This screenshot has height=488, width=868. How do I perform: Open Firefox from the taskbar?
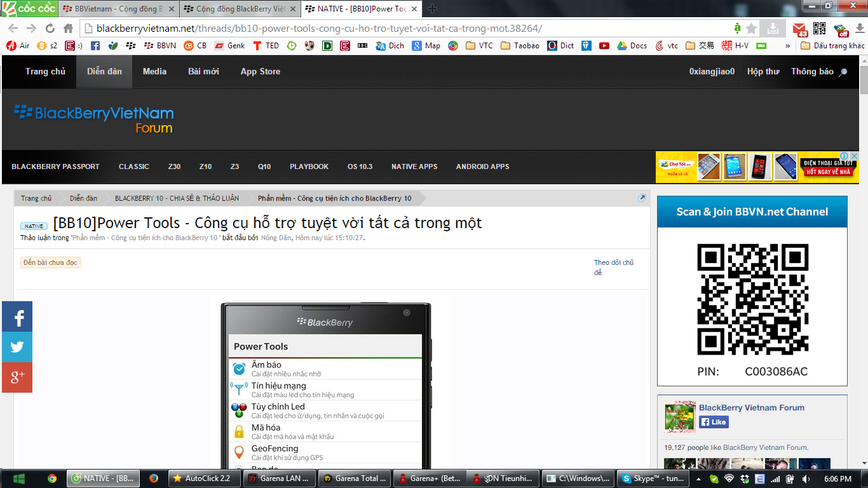153,478
